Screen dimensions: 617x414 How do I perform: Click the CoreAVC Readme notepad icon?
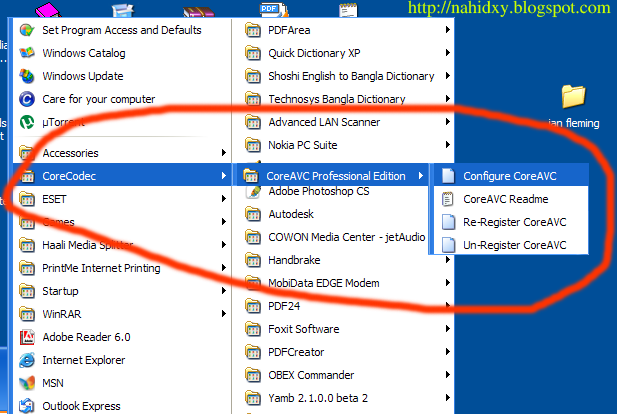tap(448, 199)
